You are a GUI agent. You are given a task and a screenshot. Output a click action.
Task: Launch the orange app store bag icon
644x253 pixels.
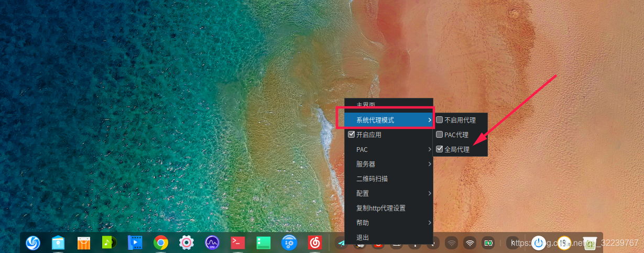[84, 243]
